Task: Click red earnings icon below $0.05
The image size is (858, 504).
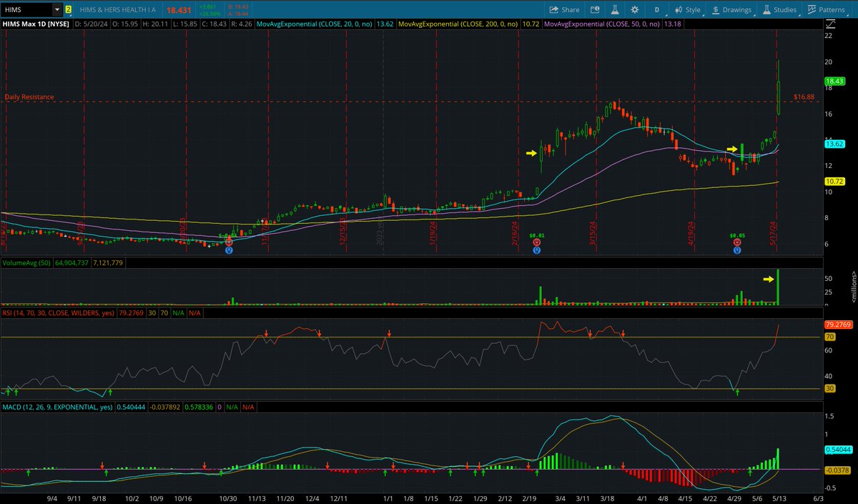Action: point(737,242)
